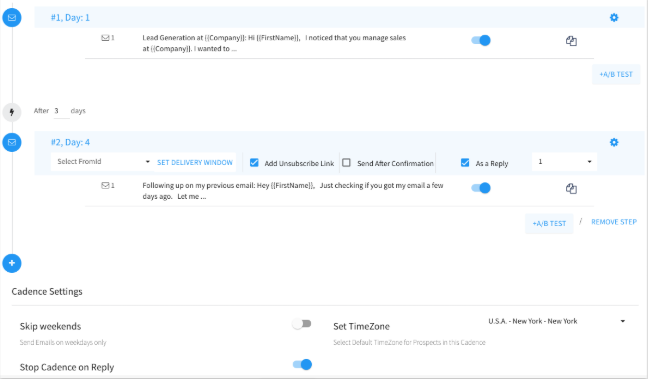648x379 pixels.
Task: Turn off Stop Cadence on Reply switch
Action: click(302, 365)
